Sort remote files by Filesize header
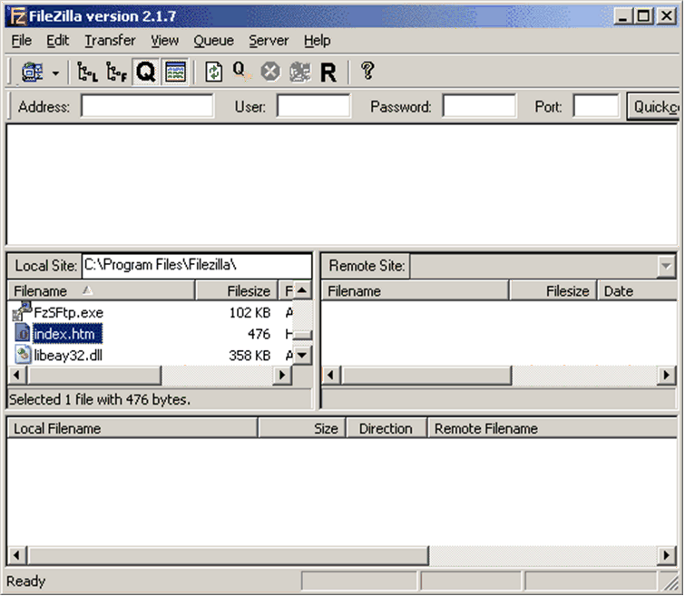The width and height of the screenshot is (685, 616). point(553,291)
